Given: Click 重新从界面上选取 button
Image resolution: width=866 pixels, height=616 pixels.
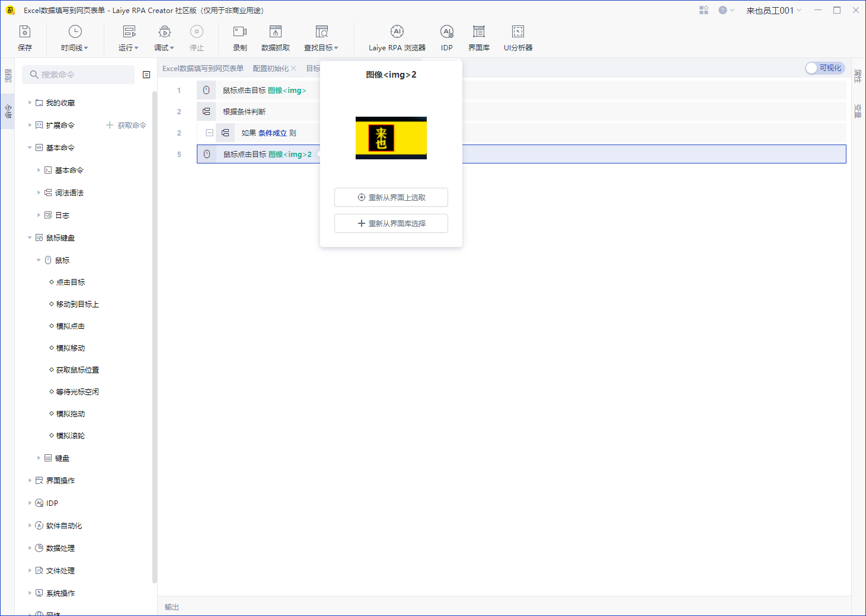Looking at the screenshot, I should tap(391, 197).
